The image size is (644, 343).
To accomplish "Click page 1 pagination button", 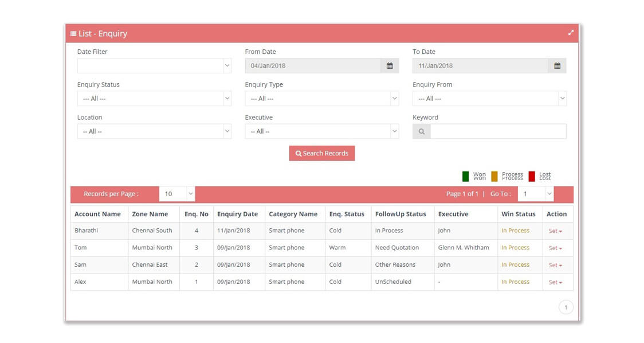I will [566, 307].
